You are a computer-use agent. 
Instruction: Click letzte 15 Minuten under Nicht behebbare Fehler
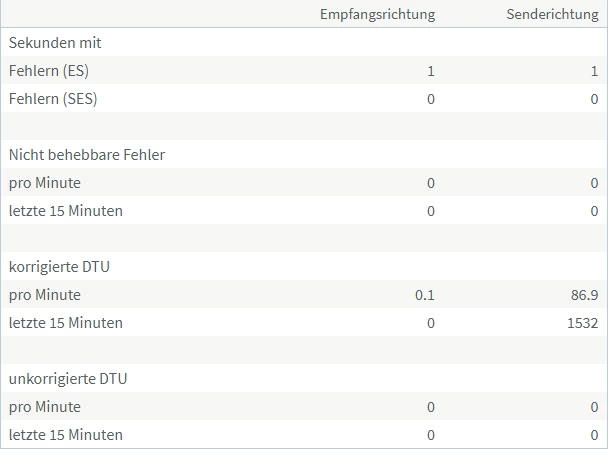pyautogui.click(x=66, y=211)
